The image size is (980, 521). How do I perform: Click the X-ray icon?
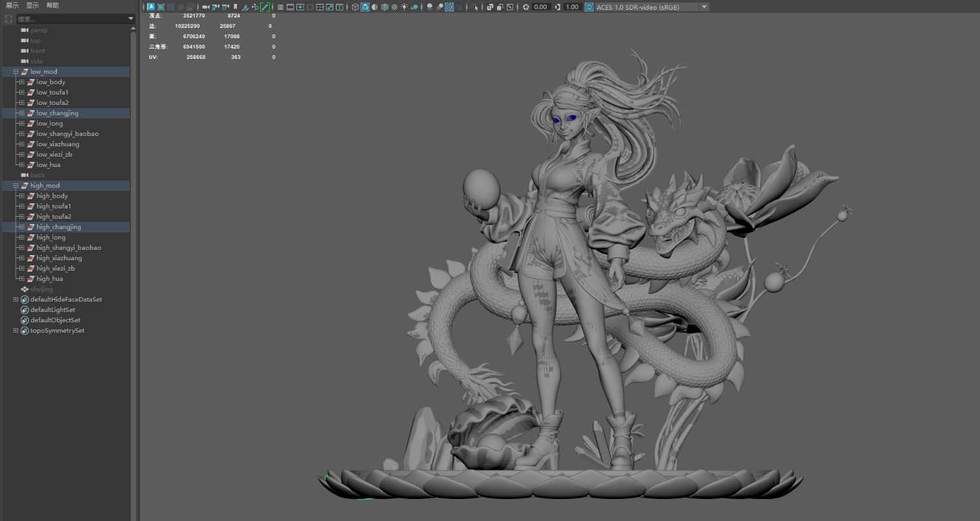click(x=490, y=7)
